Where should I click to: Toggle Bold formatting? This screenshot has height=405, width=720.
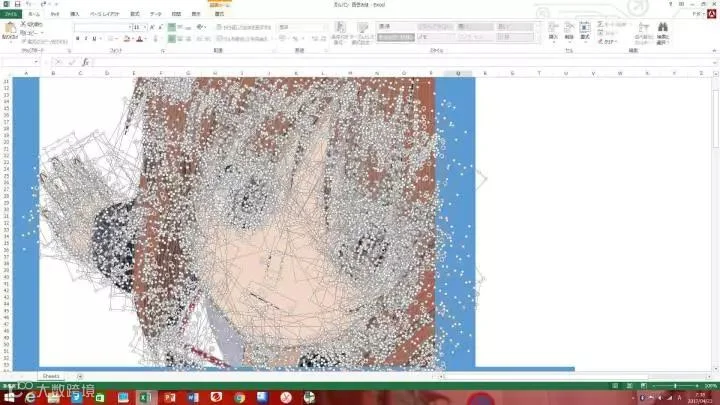point(77,39)
